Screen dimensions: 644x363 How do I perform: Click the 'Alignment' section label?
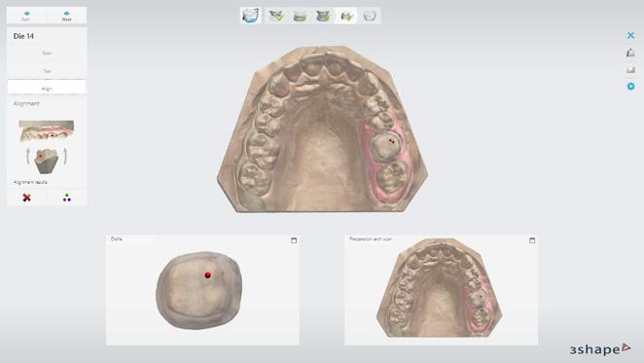click(x=26, y=103)
